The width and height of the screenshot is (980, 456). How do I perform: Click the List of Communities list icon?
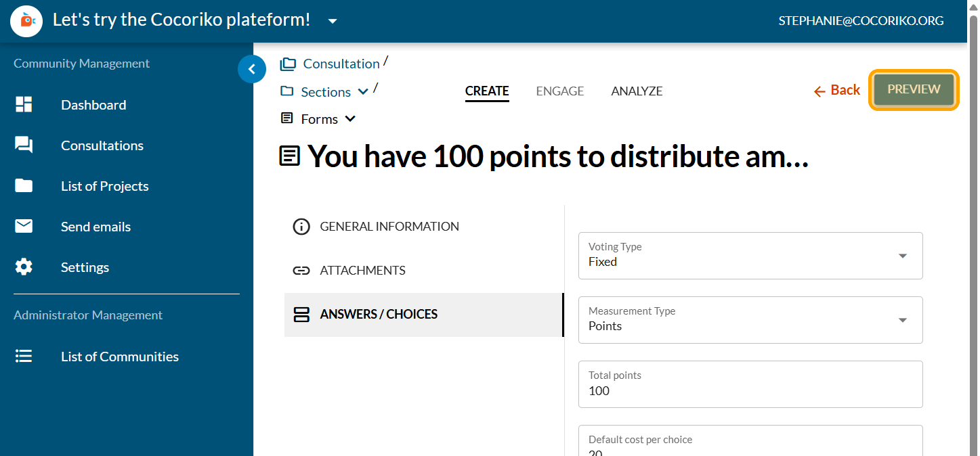coord(24,357)
